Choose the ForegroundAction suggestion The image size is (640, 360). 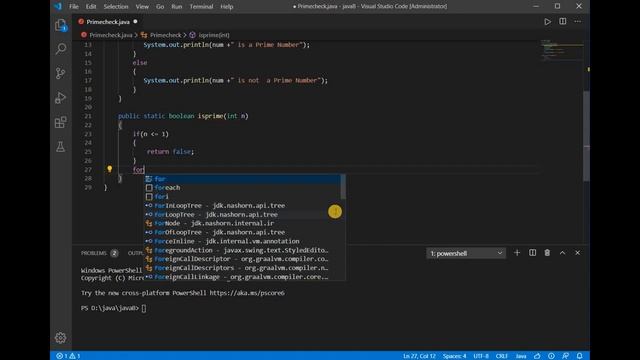click(242, 250)
